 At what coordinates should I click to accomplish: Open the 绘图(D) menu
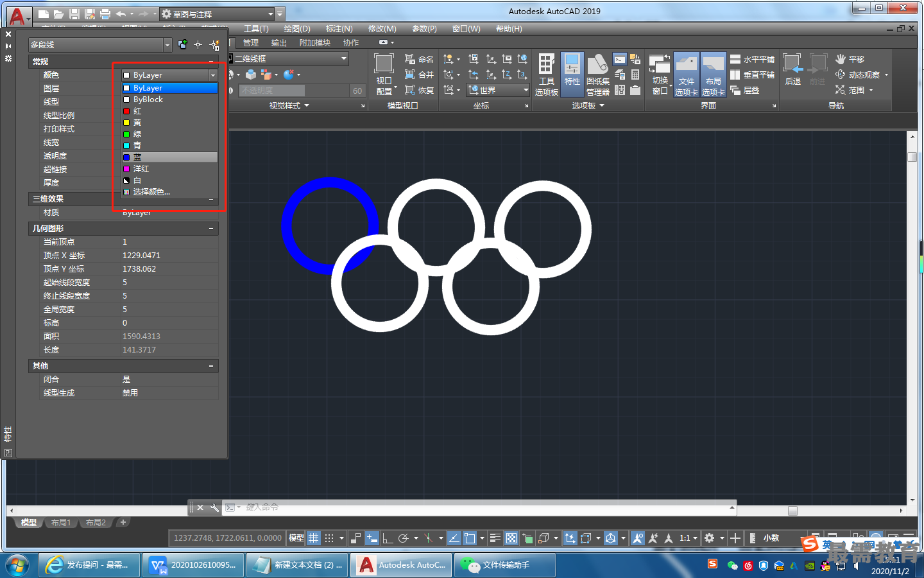[x=297, y=29]
